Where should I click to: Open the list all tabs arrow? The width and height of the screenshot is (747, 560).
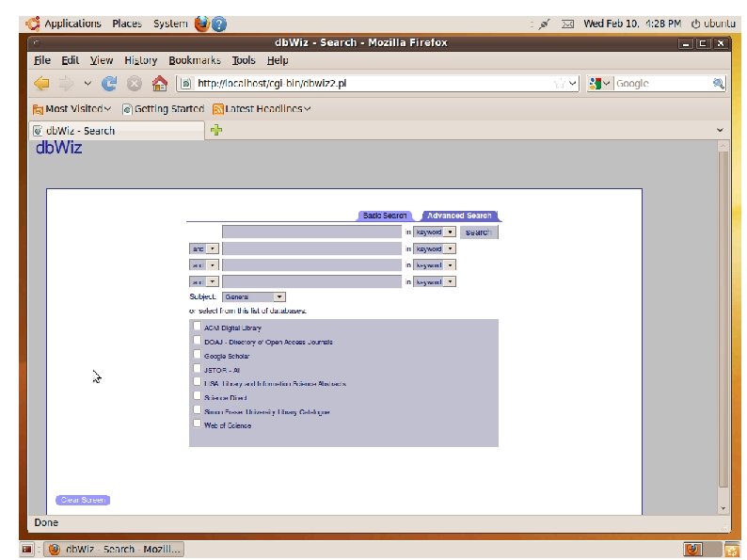pos(720,130)
